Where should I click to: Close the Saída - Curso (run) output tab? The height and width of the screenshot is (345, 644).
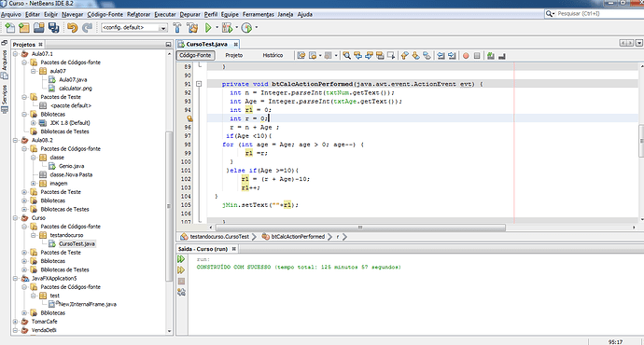[233, 249]
